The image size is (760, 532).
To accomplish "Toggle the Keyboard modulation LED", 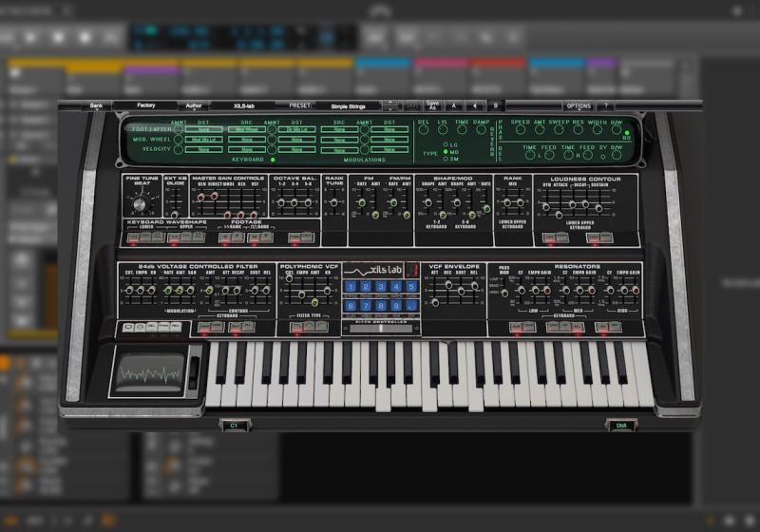I will (274, 160).
